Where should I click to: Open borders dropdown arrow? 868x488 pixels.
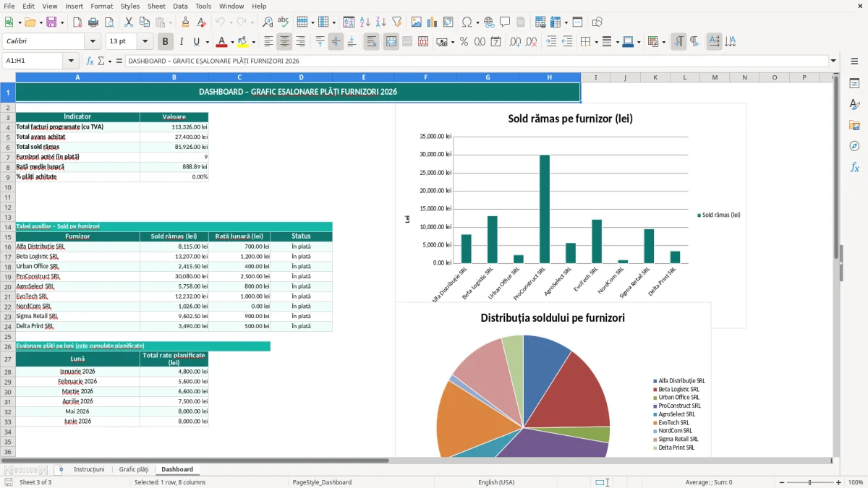597,42
